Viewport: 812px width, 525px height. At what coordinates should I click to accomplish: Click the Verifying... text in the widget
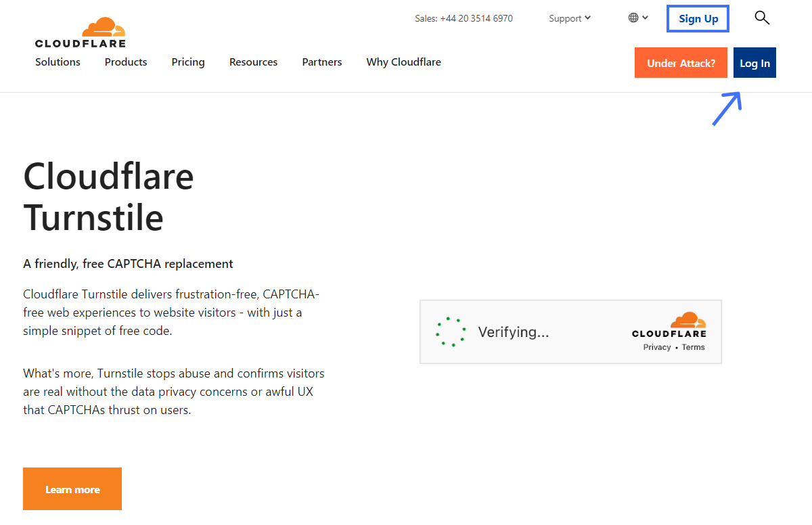513,332
